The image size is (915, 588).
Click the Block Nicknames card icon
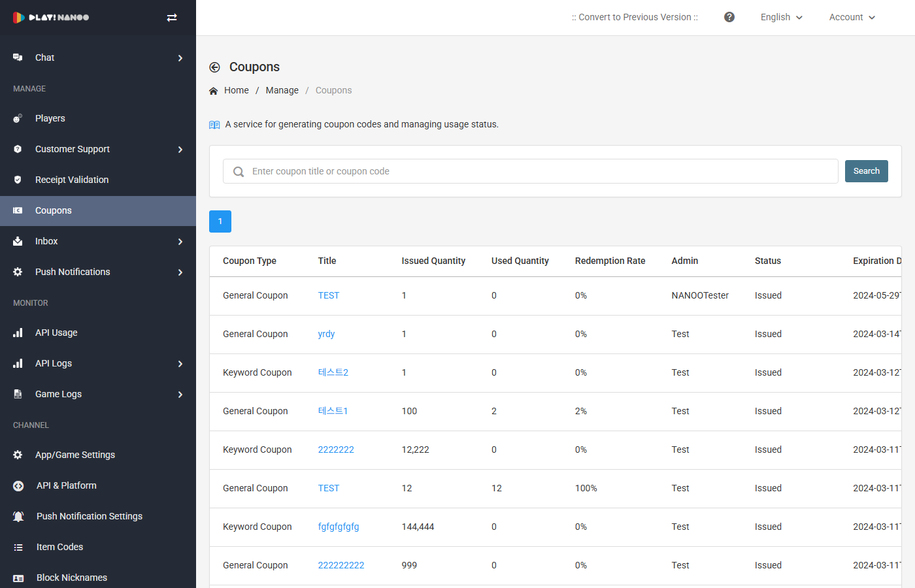(x=18, y=578)
